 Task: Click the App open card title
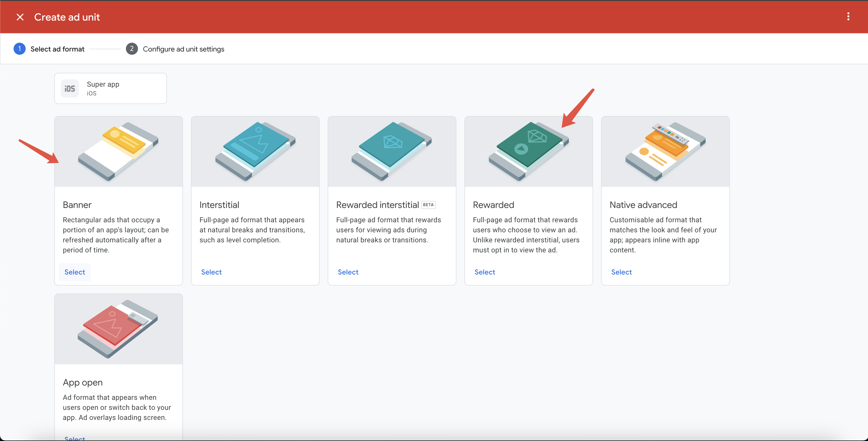[83, 382]
